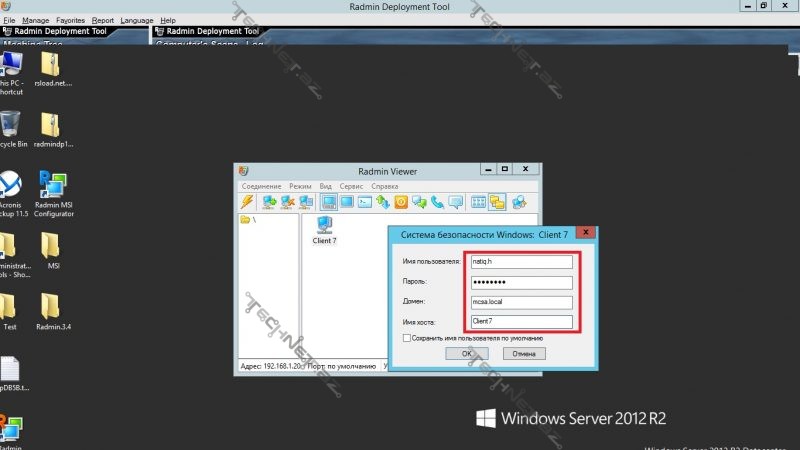Open the Manage menu in Deployment Tool
Image resolution: width=800 pixels, height=450 pixels.
[x=35, y=20]
